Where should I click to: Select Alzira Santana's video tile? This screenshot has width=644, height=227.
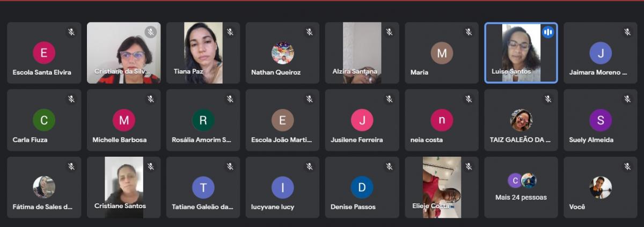pyautogui.click(x=362, y=53)
